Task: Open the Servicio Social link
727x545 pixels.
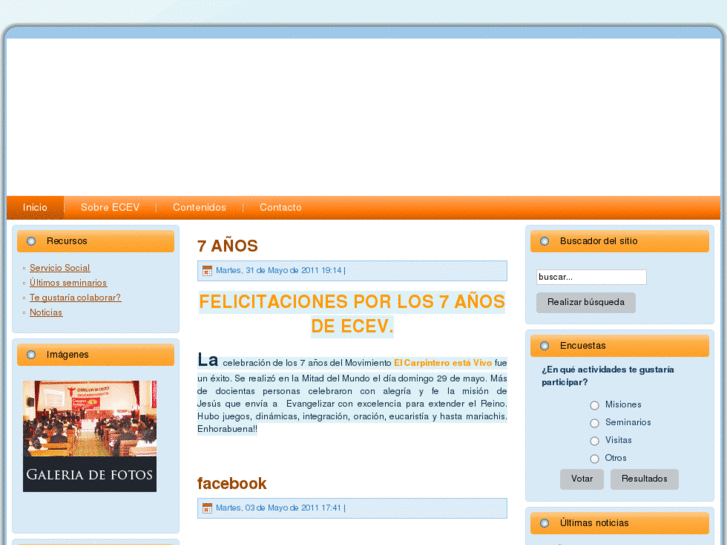Action: click(60, 268)
